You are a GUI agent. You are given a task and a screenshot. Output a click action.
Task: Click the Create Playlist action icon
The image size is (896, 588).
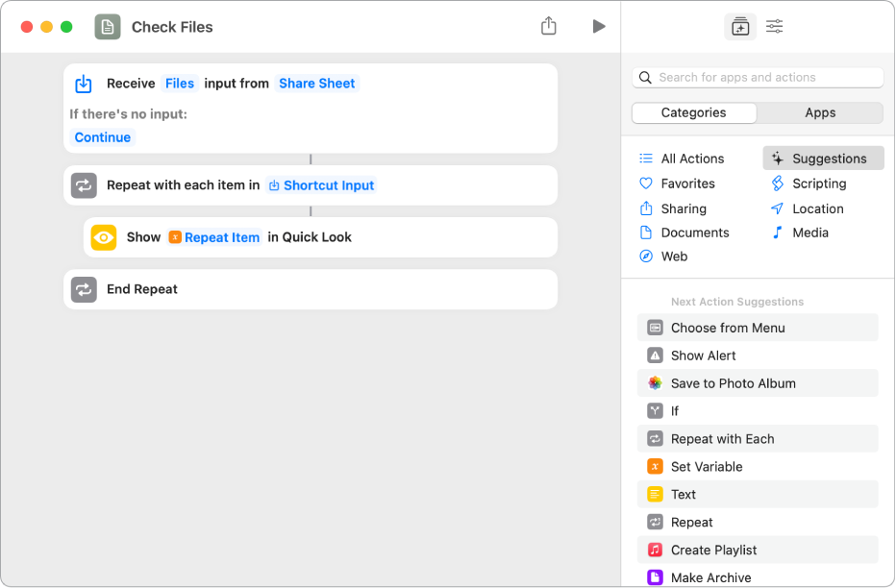click(x=657, y=550)
